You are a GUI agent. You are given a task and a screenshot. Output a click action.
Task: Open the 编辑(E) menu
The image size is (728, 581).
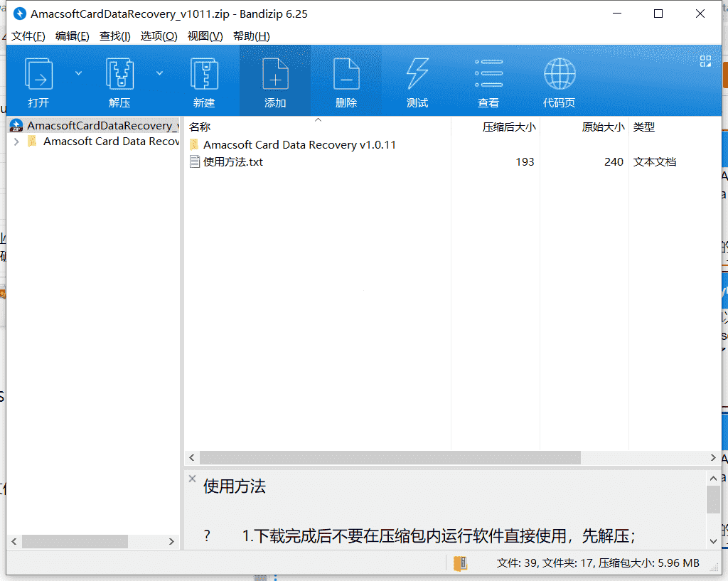72,36
